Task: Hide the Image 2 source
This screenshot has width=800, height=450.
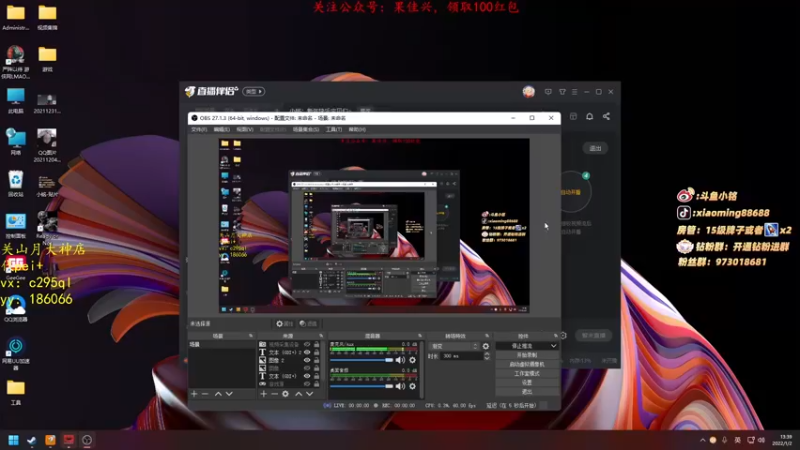Action: click(x=307, y=360)
